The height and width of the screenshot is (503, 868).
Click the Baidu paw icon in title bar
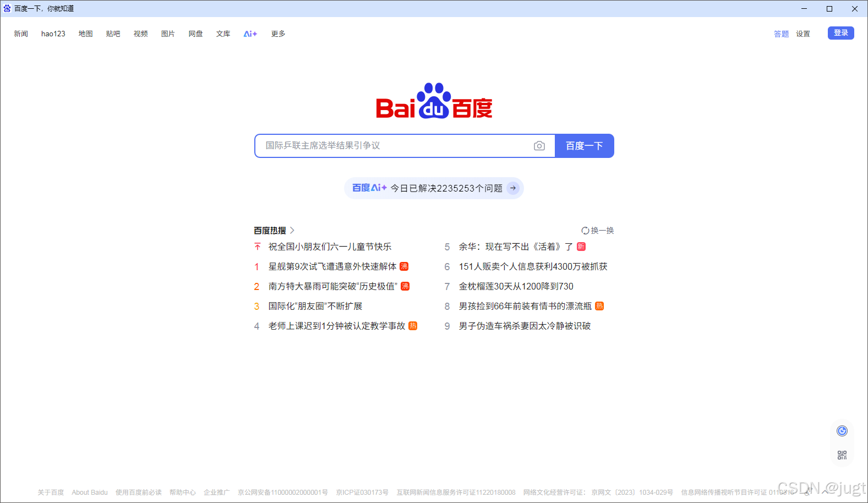(7, 8)
